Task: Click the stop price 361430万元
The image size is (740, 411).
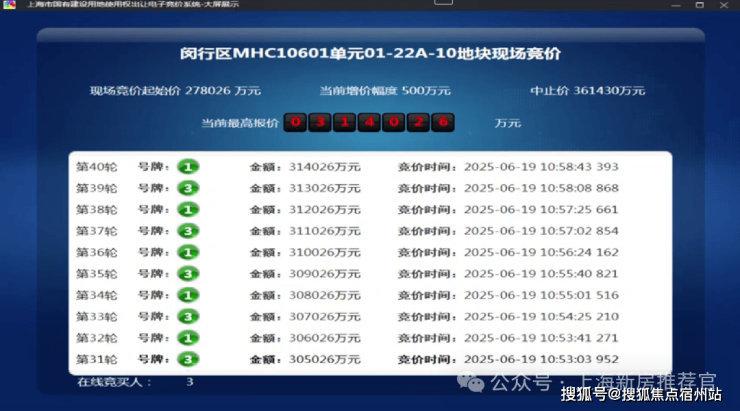Action: click(609, 91)
